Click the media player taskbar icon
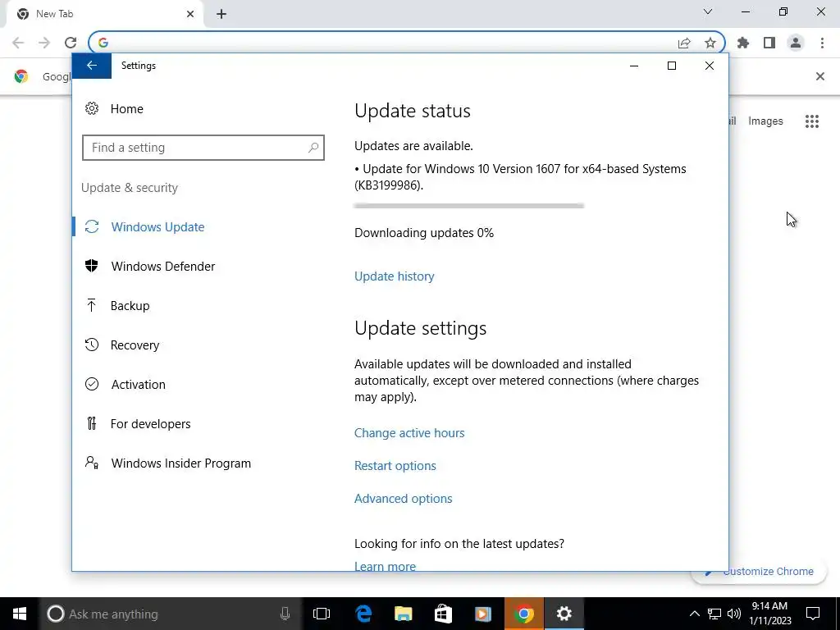 click(482, 614)
